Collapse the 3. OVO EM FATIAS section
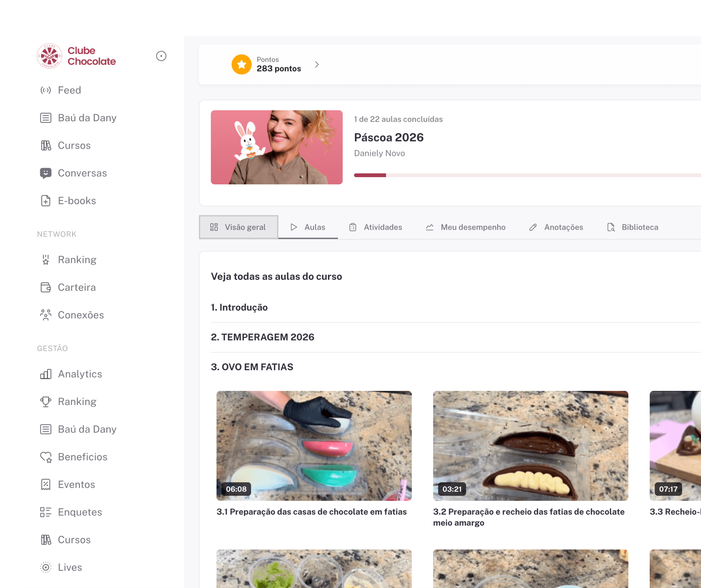The image size is (701, 588). click(x=252, y=367)
